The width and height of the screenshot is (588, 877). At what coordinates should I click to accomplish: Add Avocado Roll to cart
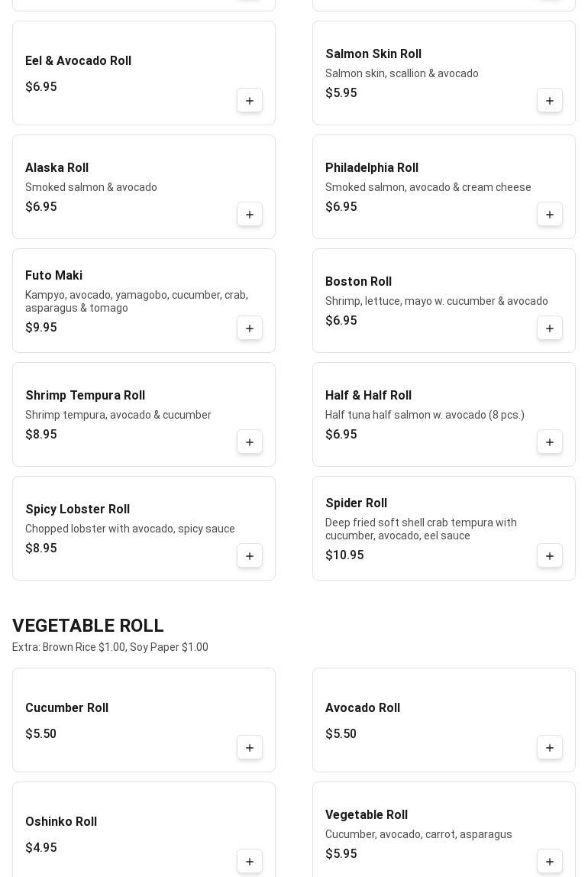[550, 748]
